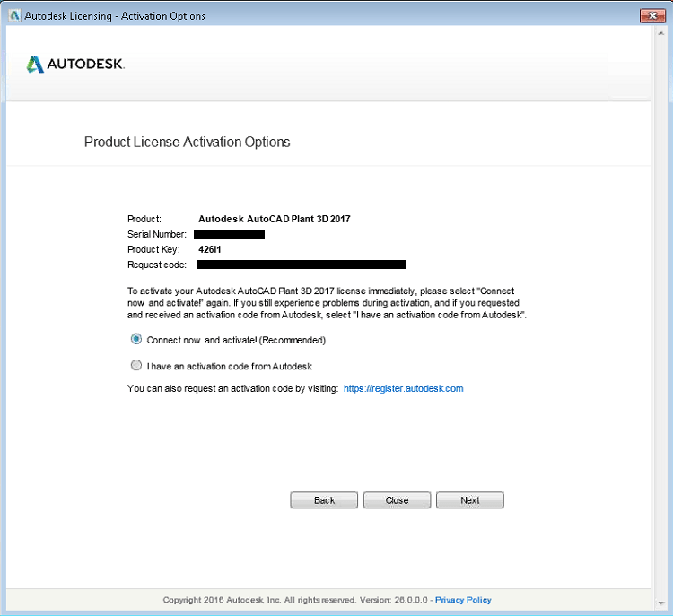Select the Connect now and activate radio button
673x616 pixels.
point(136,339)
